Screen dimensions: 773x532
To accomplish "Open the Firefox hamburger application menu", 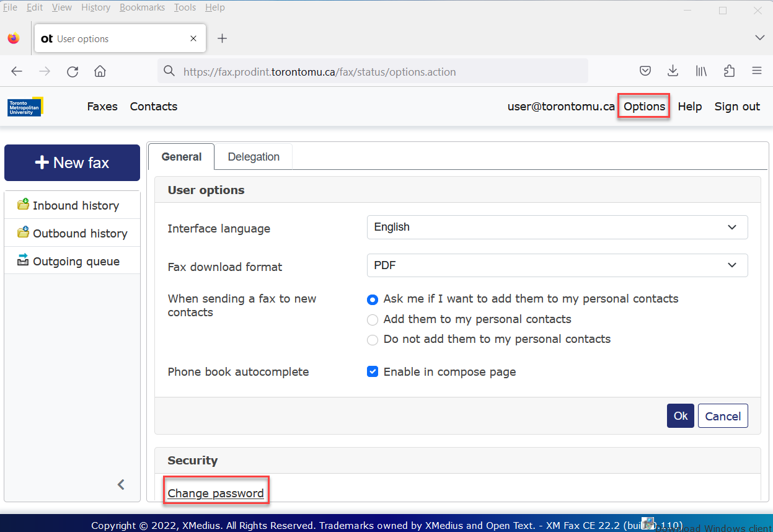I will coord(756,71).
